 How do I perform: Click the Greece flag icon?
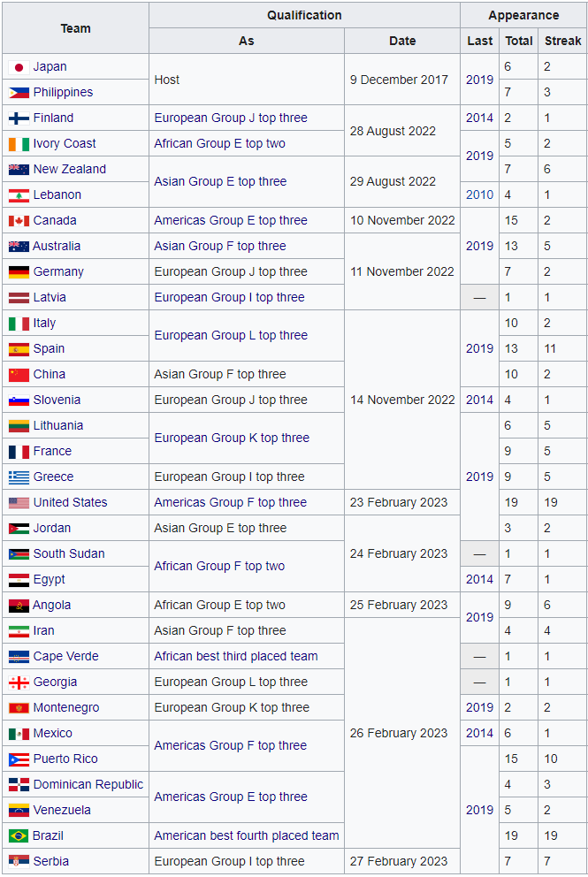click(19, 477)
